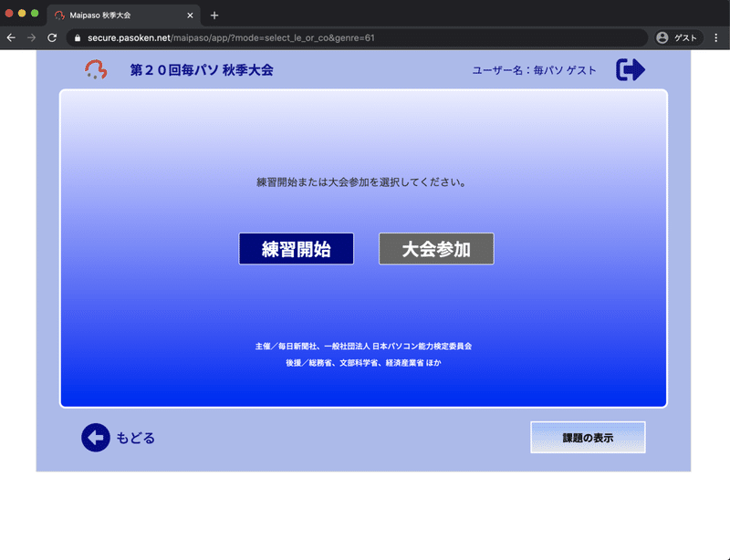Image resolution: width=730 pixels, height=560 pixels.
Task: Select the Maipaso 秋季大会 browser tab
Action: (123, 16)
